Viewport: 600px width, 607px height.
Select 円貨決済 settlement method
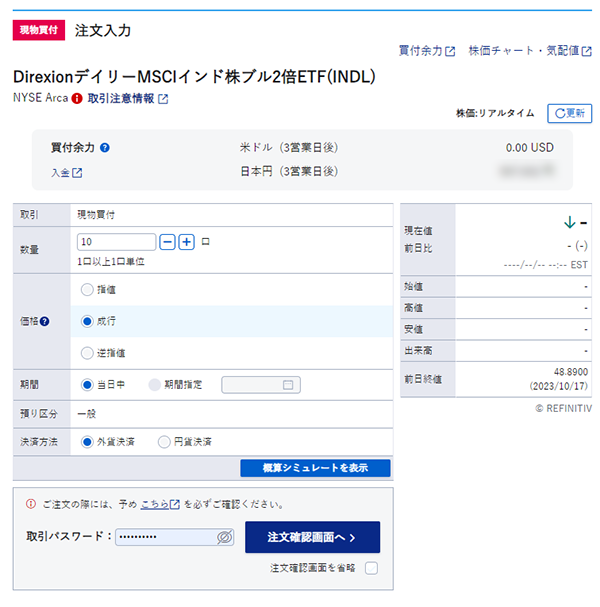point(164,442)
